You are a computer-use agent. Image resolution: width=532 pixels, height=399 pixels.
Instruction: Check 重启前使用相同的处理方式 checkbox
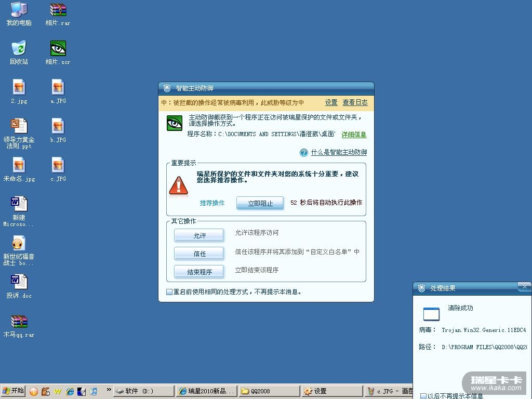169,292
